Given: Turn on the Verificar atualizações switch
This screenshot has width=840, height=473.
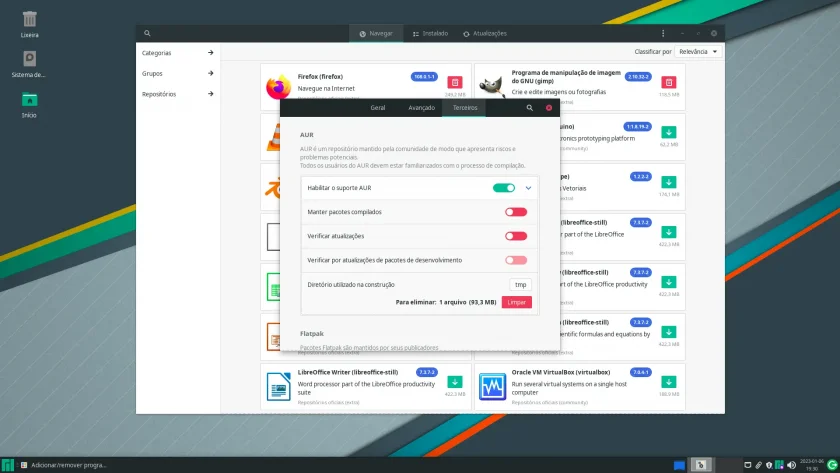Looking at the screenshot, I should 515,236.
